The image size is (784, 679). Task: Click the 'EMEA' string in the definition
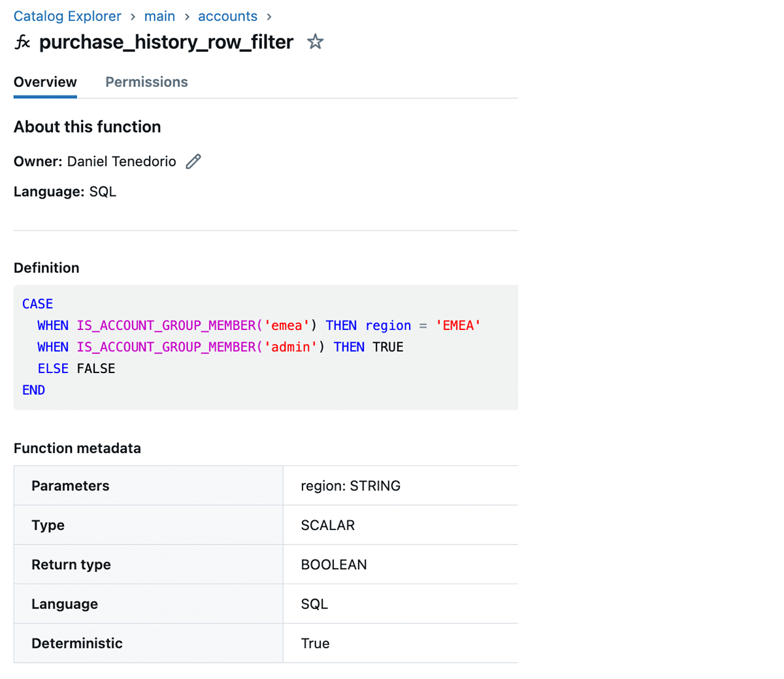(x=458, y=325)
